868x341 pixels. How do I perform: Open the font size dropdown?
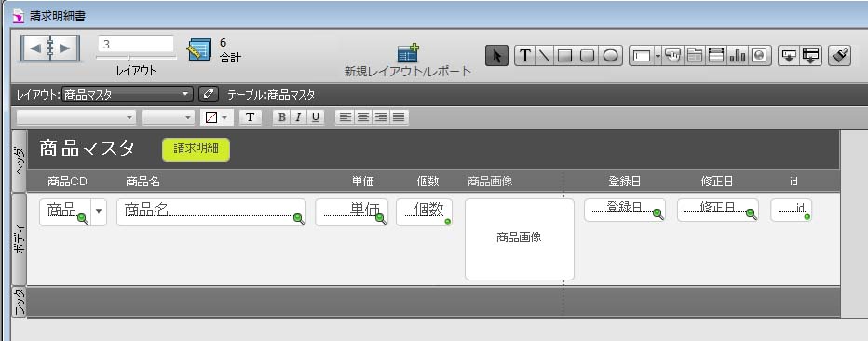[x=169, y=117]
